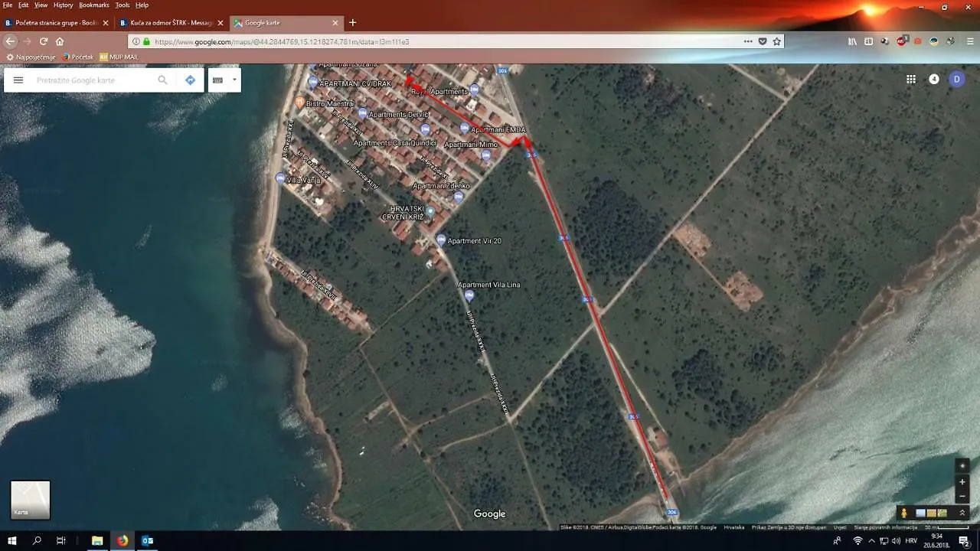Viewport: 980px width, 551px height.
Task: Open the Help menu
Action: [142, 5]
